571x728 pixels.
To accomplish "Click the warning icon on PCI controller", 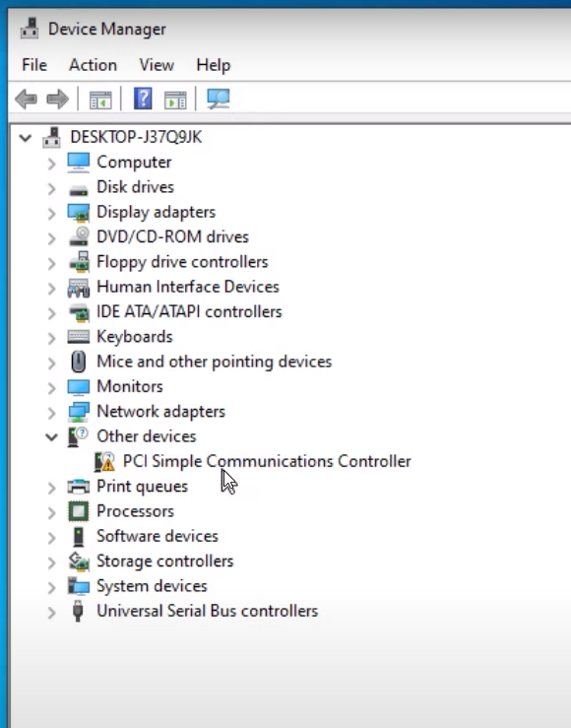I will tap(104, 461).
